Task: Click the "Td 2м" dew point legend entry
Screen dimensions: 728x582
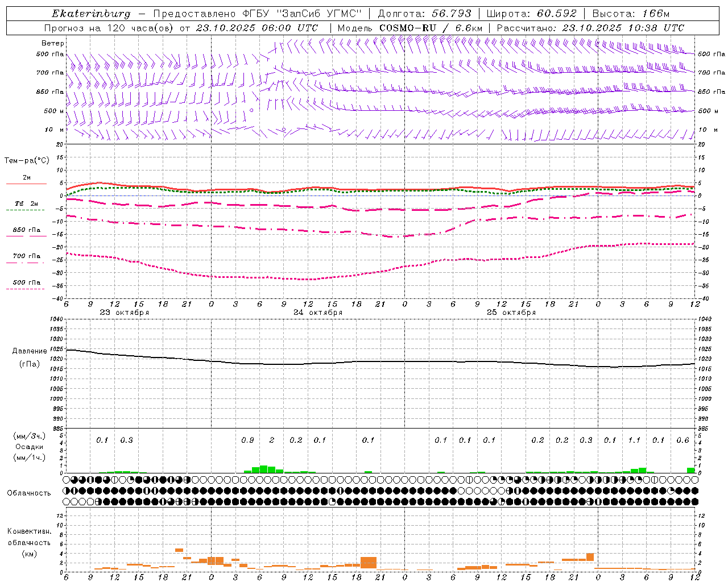Action: [27, 203]
